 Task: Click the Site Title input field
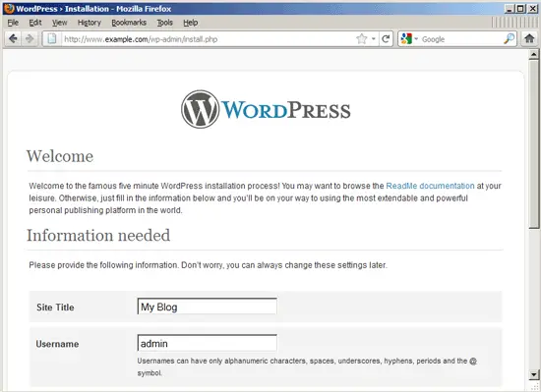tap(207, 307)
